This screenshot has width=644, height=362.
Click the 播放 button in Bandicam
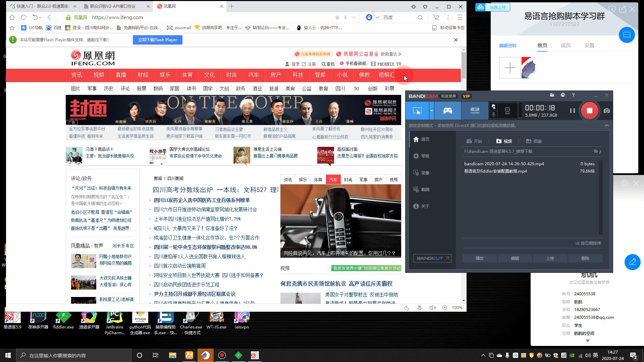tap(480, 258)
